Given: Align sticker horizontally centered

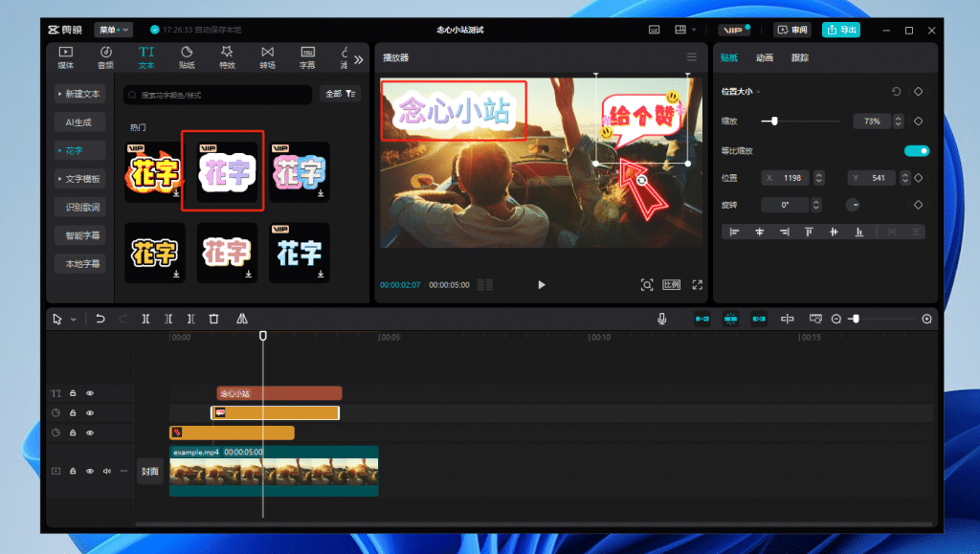Looking at the screenshot, I should pos(759,232).
